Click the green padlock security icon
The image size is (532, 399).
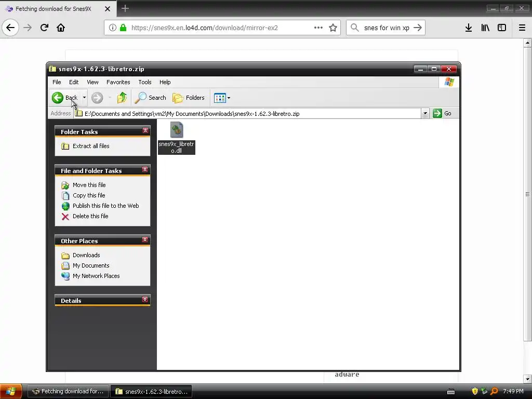124,28
